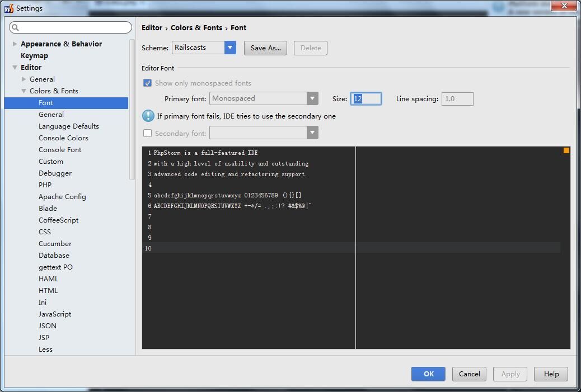The image size is (581, 392).
Task: Open Language Defaults settings
Action: click(x=68, y=126)
